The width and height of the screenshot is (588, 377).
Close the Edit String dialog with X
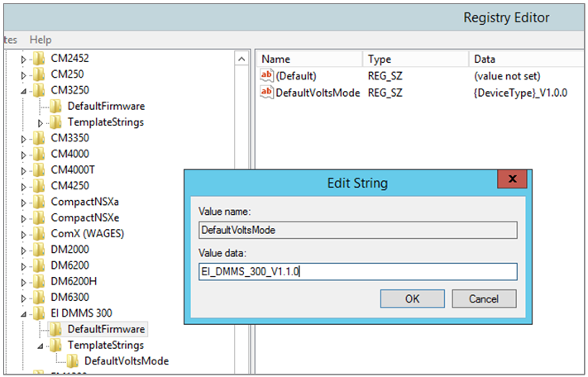[512, 179]
